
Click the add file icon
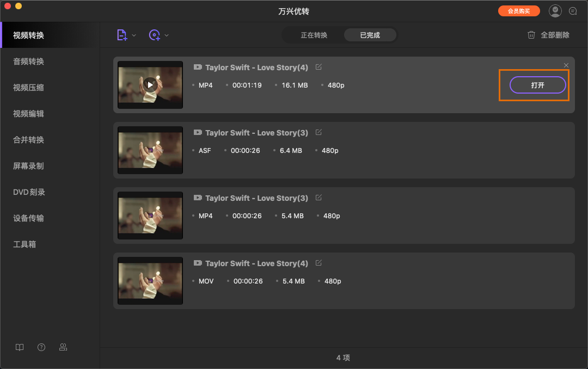point(122,35)
